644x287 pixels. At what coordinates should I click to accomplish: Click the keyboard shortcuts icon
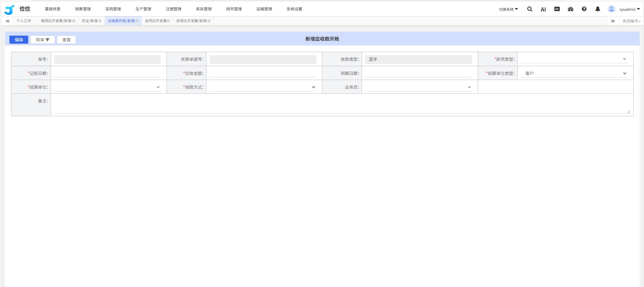[x=557, y=9]
